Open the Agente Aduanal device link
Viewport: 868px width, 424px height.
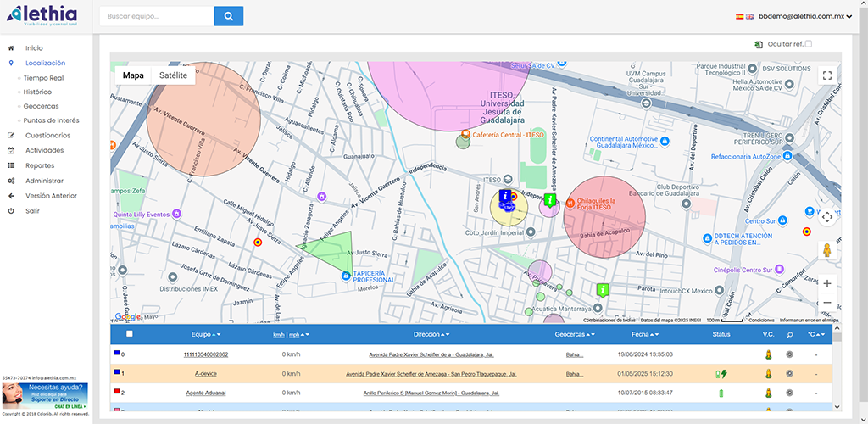(206, 393)
